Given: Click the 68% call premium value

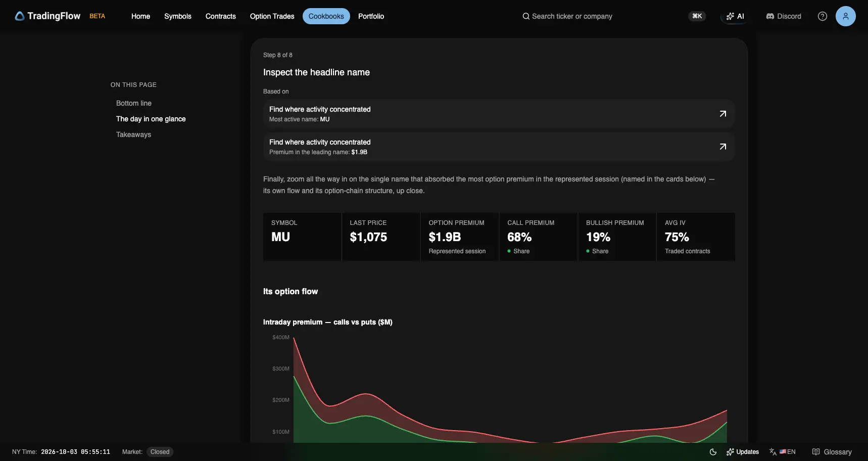Looking at the screenshot, I should [x=519, y=237].
